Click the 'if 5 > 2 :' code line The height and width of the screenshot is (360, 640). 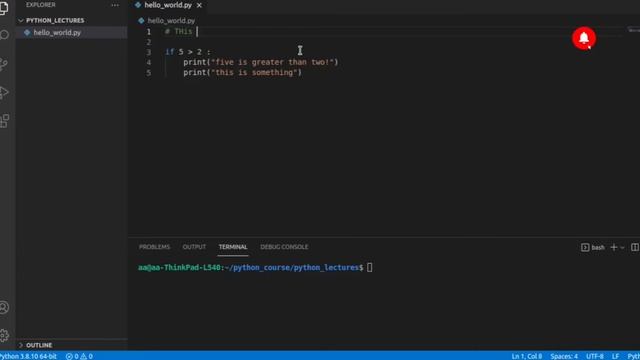point(188,52)
